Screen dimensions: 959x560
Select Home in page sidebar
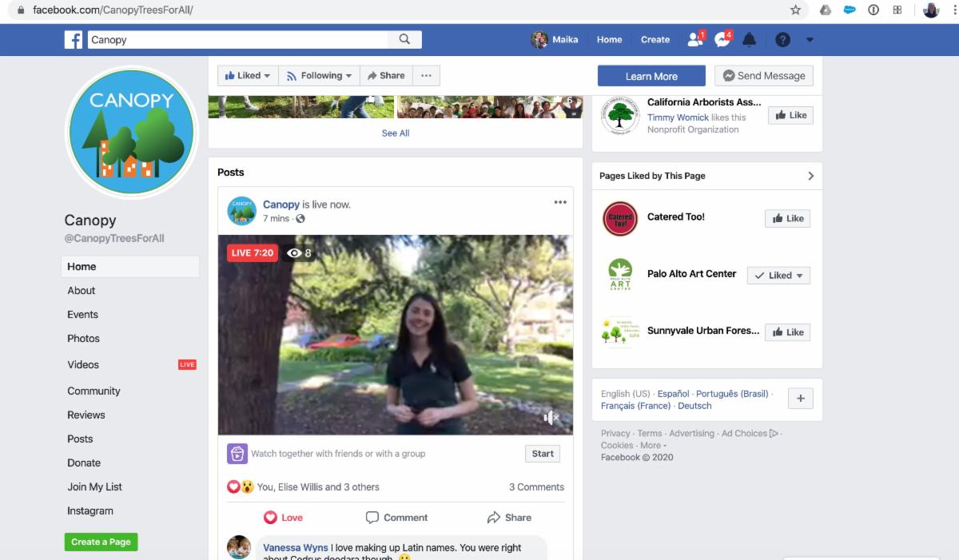pos(130,267)
